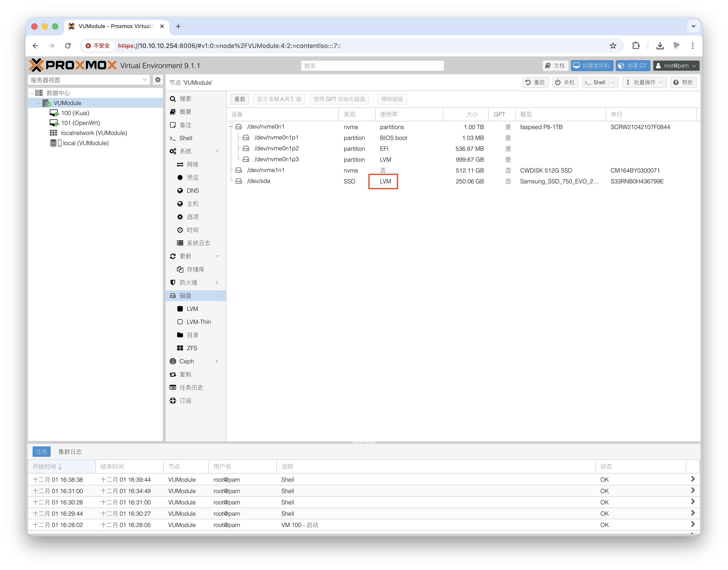Open the browser downloads icon
The height and width of the screenshot is (570, 728).
[660, 46]
